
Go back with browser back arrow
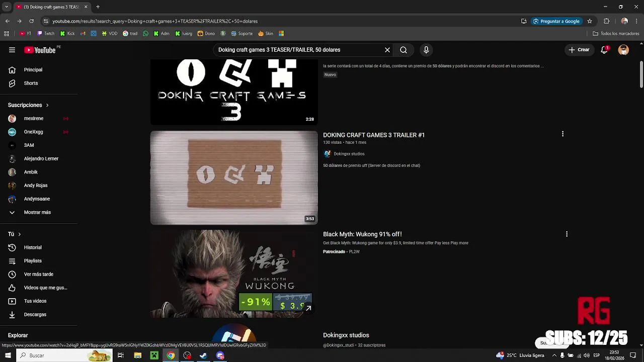pyautogui.click(x=8, y=21)
